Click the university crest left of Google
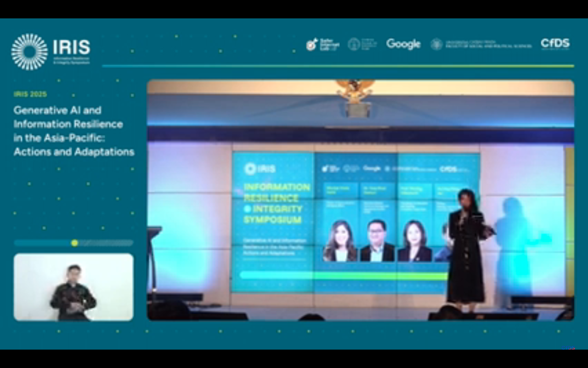The width and height of the screenshot is (588, 368). pos(354,44)
